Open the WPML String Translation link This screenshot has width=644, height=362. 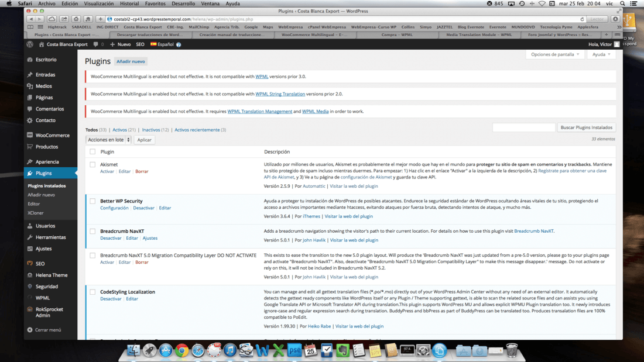pyautogui.click(x=280, y=94)
